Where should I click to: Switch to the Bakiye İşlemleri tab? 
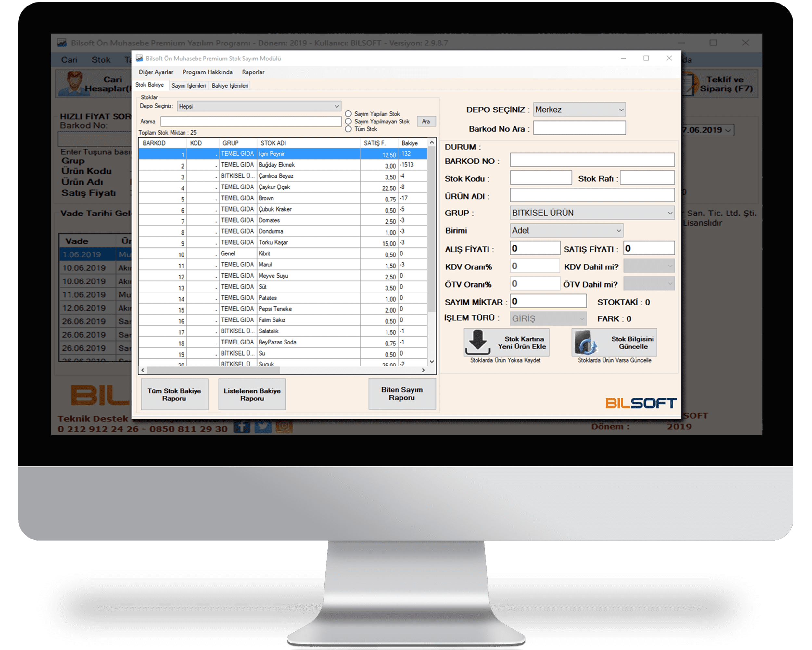(230, 86)
